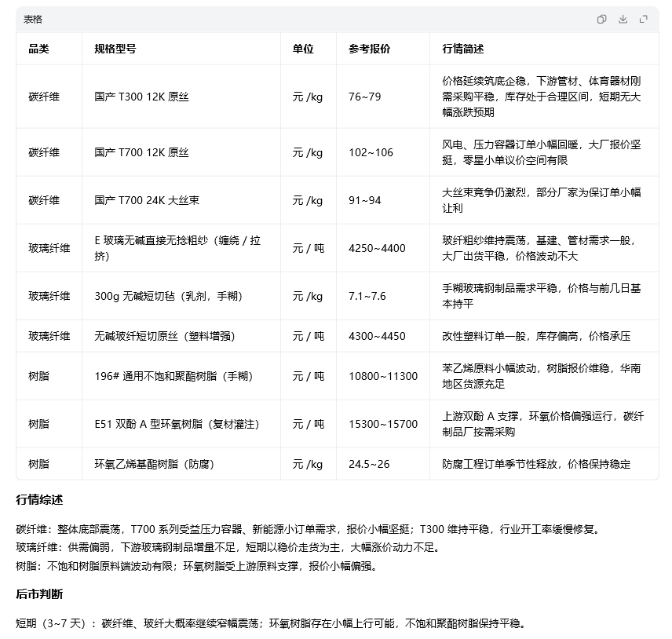The image size is (672, 639).
Task: Click the description starting with 风电、压力容器订单
Action: (541, 152)
